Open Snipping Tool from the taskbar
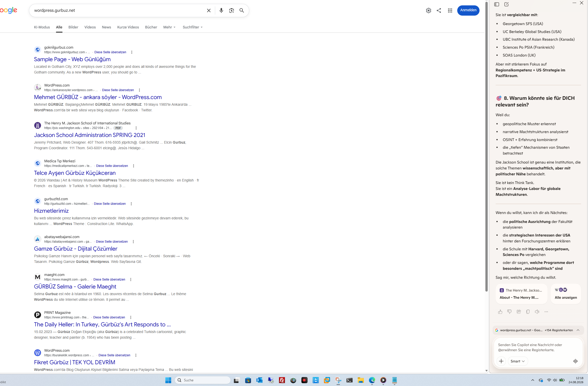 pyautogui.click(x=338, y=380)
